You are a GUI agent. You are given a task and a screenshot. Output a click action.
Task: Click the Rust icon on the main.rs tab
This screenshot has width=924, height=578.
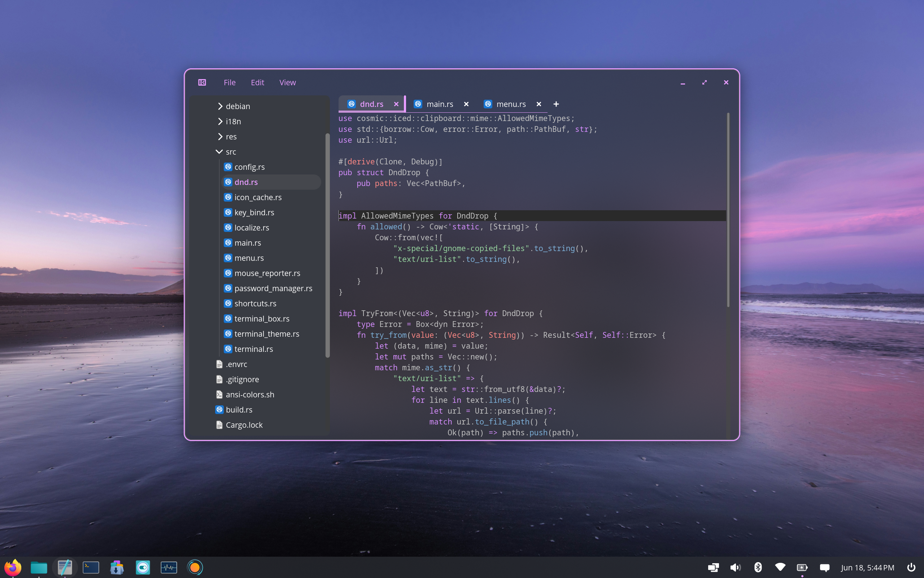click(x=418, y=104)
